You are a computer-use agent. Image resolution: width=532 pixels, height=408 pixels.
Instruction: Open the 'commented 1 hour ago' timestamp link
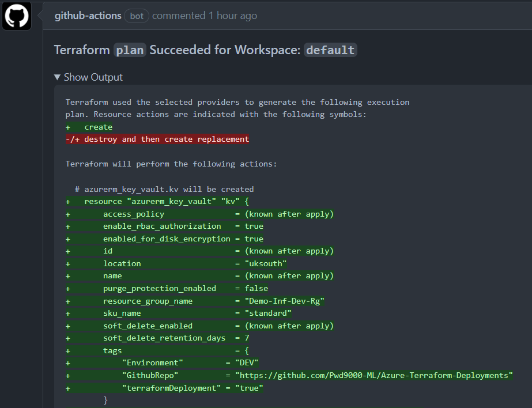(204, 16)
